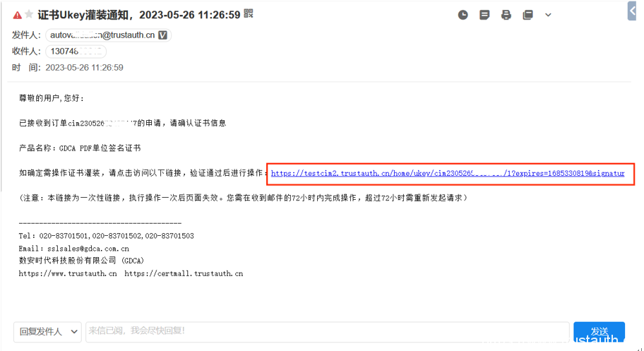Click the email subject 证书Ukey灌装通知
Viewport: 644px width, 351px height.
tap(83, 16)
